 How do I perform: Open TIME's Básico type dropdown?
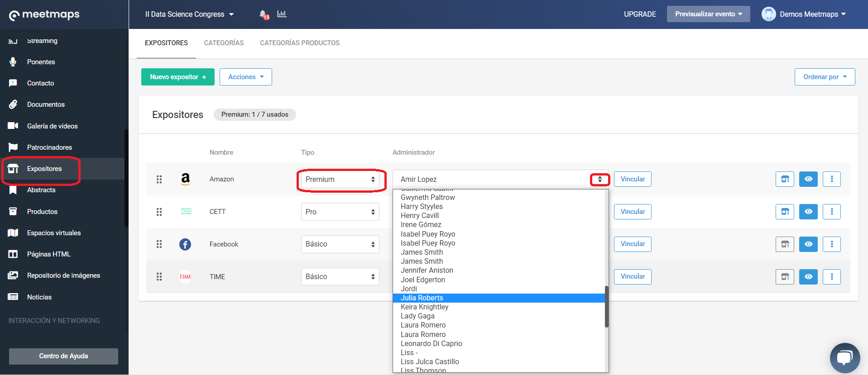click(x=340, y=276)
